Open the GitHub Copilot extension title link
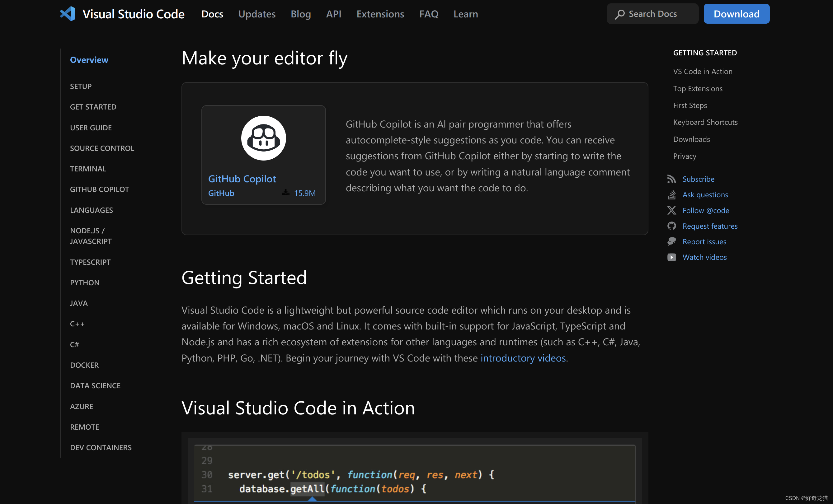The image size is (833, 504). coord(242,179)
